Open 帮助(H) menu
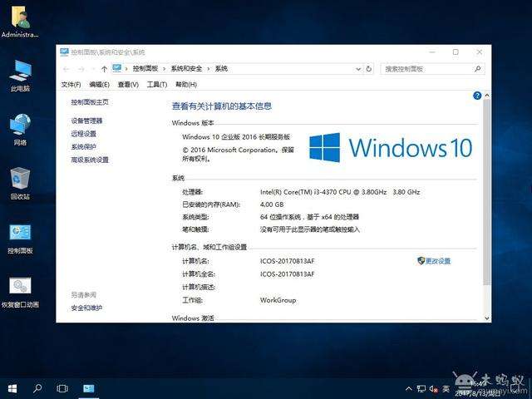This screenshot has width=532, height=399. (x=186, y=85)
